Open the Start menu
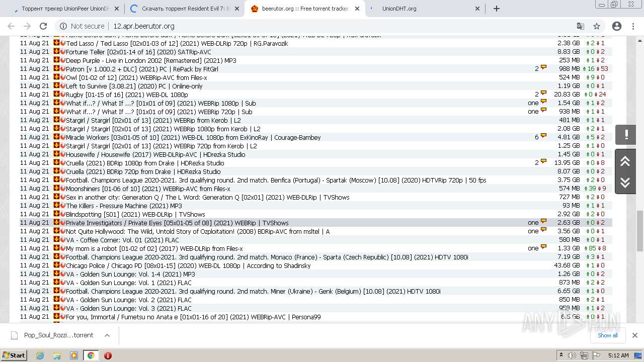The width and height of the screenshot is (644, 362). (x=14, y=355)
